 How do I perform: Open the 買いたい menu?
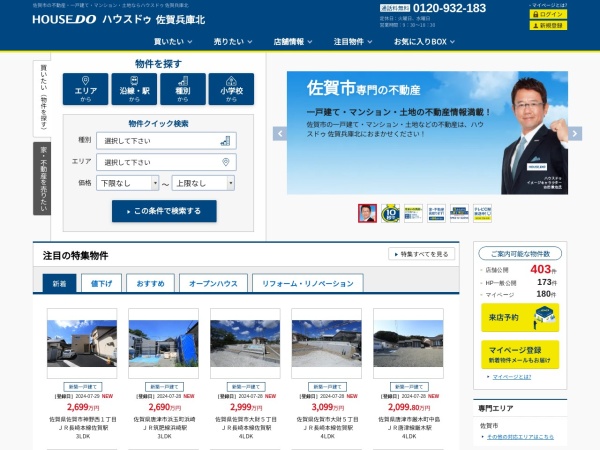coord(173,42)
